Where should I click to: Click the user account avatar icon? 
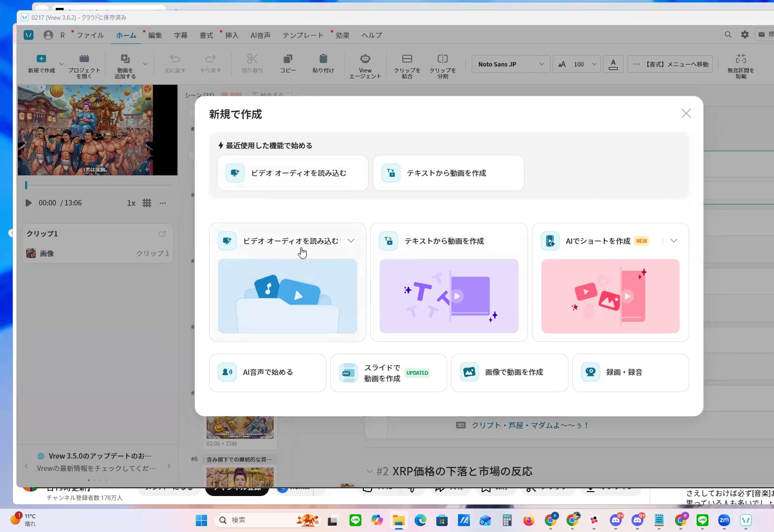(x=48, y=35)
